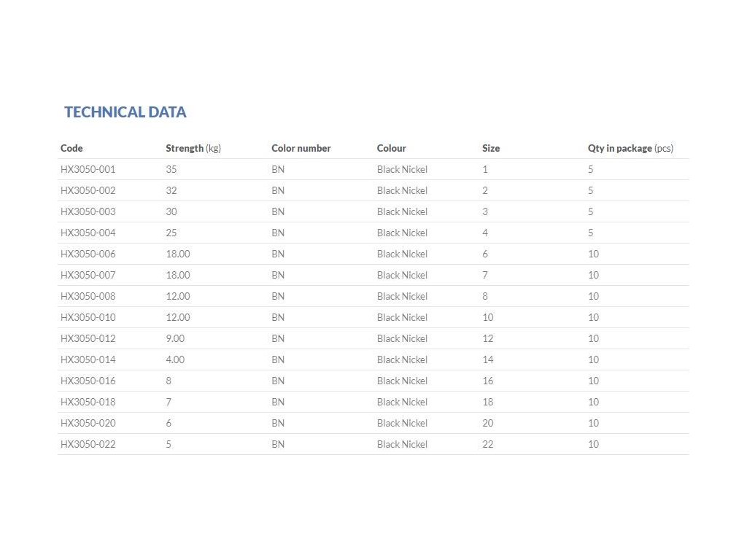747x560 pixels.
Task: Select product code HX3050-004
Action: 88,233
